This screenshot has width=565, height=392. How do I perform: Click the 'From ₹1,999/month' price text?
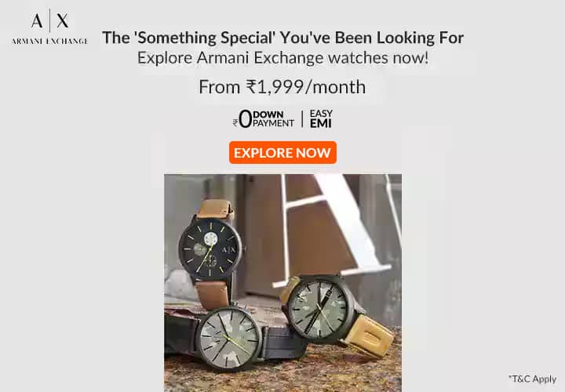tap(282, 87)
